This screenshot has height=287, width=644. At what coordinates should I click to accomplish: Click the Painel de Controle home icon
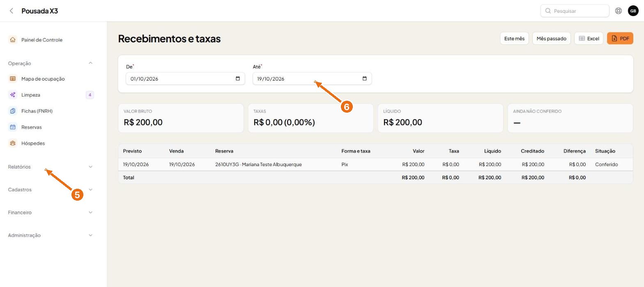(x=13, y=40)
